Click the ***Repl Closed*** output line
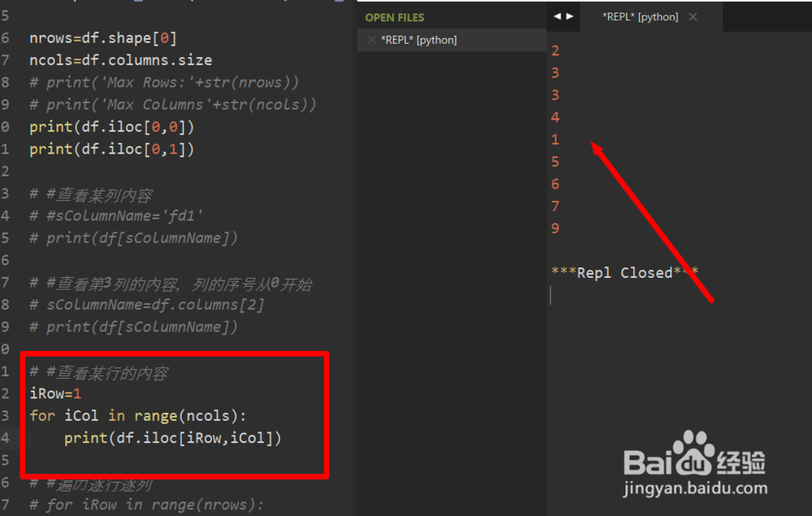The width and height of the screenshot is (812, 516). coord(625,272)
